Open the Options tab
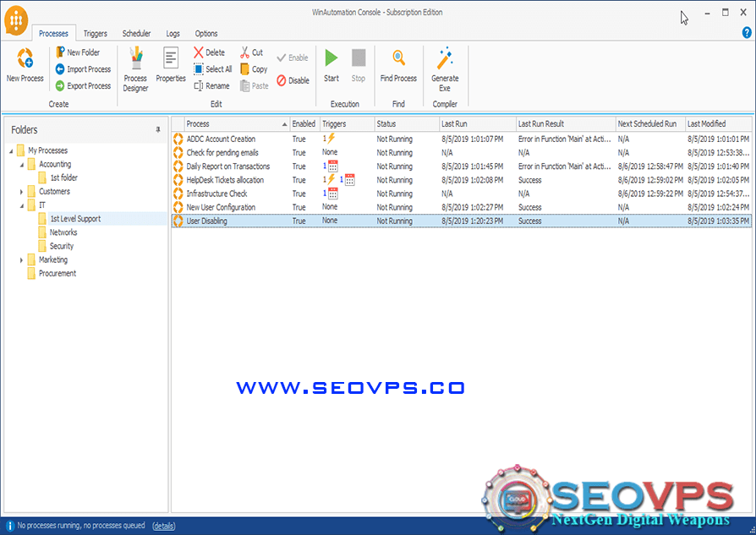The image size is (756, 535). click(206, 33)
